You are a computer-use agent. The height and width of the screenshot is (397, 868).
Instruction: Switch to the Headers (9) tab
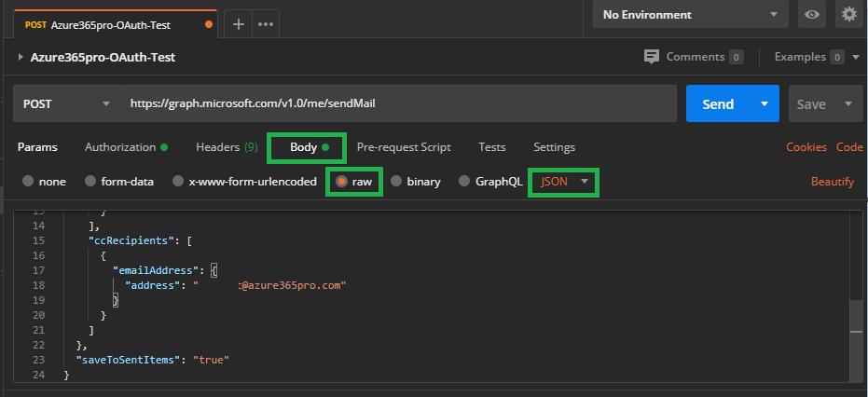coord(227,147)
